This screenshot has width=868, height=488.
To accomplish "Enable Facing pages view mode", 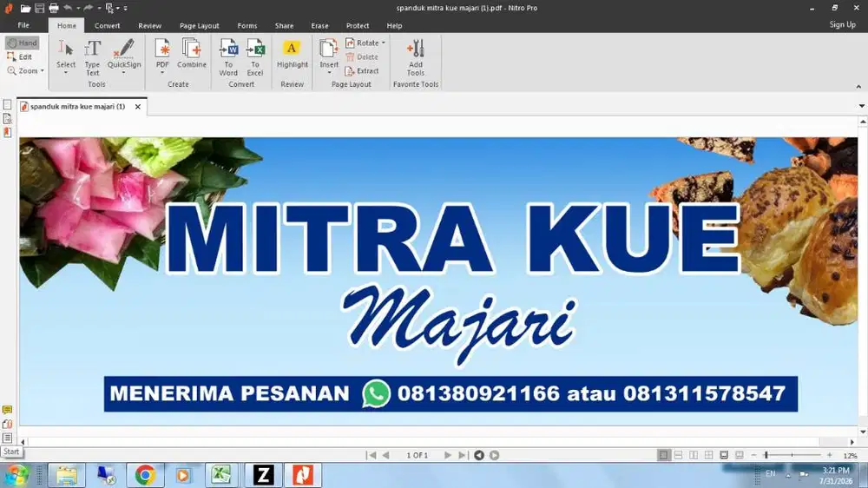I will click(x=693, y=455).
